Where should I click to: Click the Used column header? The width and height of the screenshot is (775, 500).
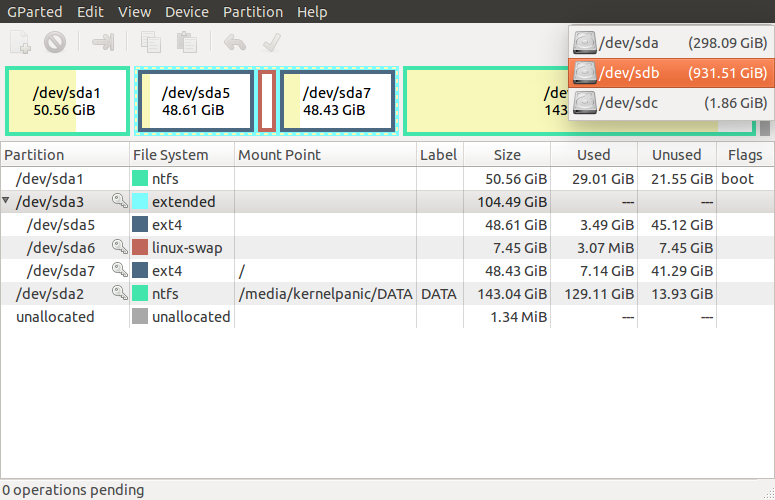[x=594, y=155]
